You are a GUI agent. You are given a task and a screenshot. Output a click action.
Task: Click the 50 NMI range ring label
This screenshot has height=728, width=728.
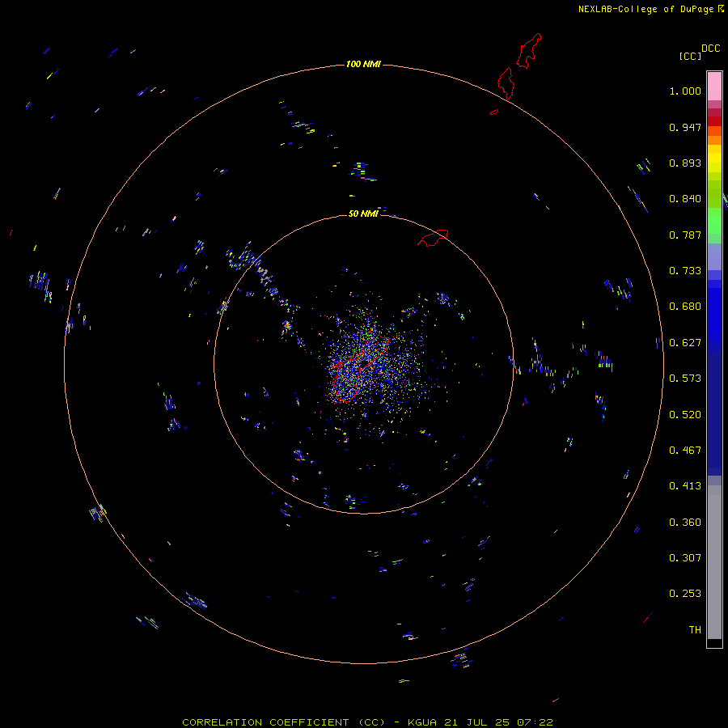coord(363,214)
